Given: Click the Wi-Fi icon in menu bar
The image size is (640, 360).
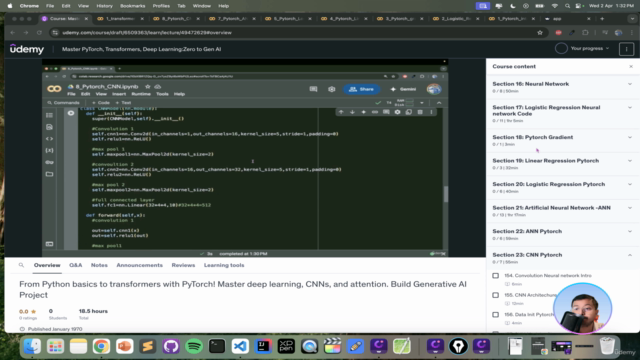Looking at the screenshot, I should click(554, 6).
